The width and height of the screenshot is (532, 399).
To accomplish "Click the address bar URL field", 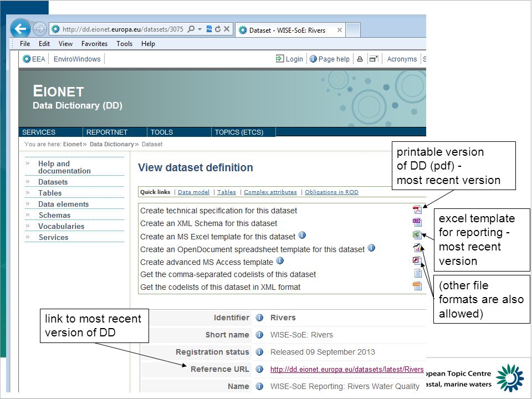I will coord(122,29).
